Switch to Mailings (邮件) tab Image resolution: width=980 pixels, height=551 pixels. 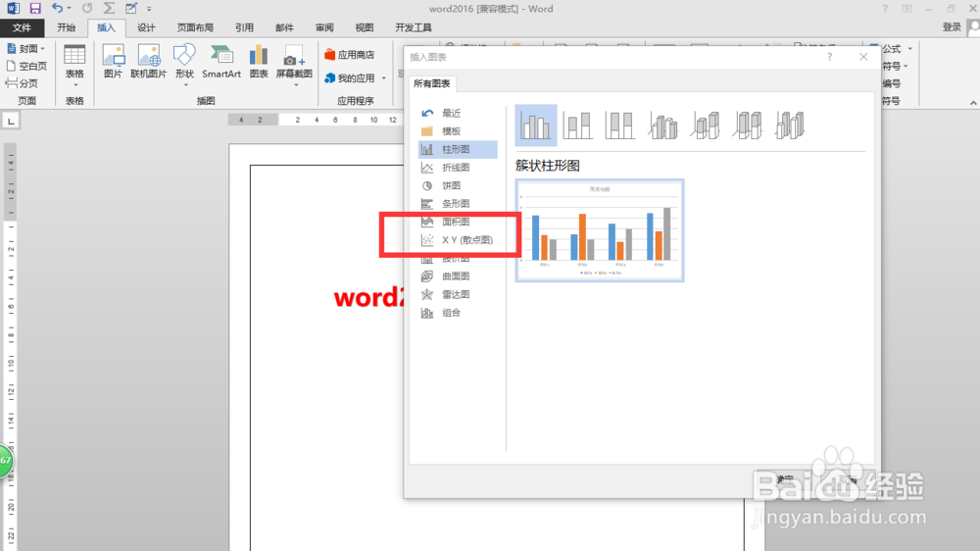[284, 27]
